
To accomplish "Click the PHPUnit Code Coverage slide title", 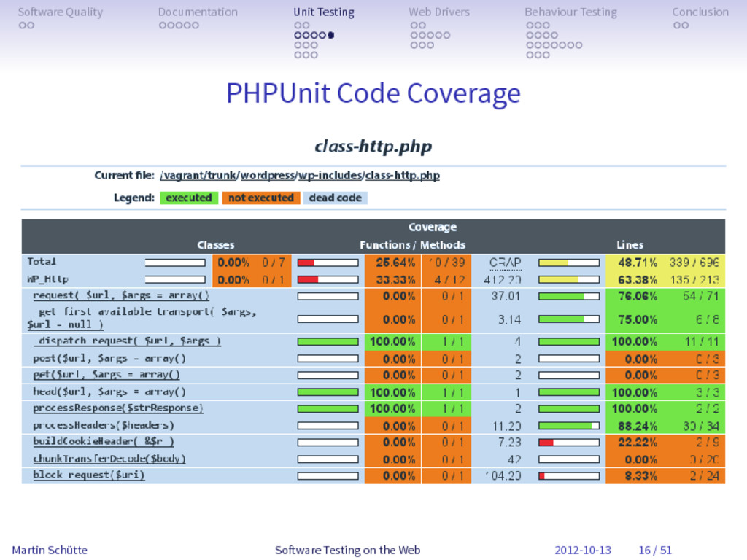I will [373, 93].
